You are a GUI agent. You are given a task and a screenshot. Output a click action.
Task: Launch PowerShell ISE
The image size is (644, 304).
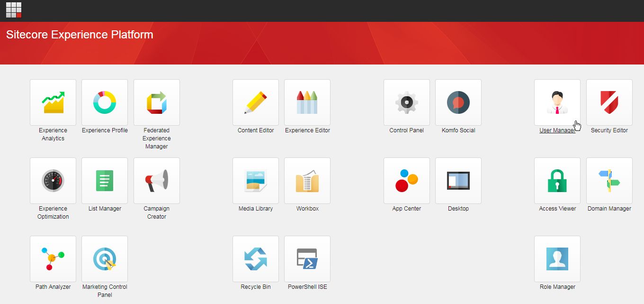pos(307,259)
